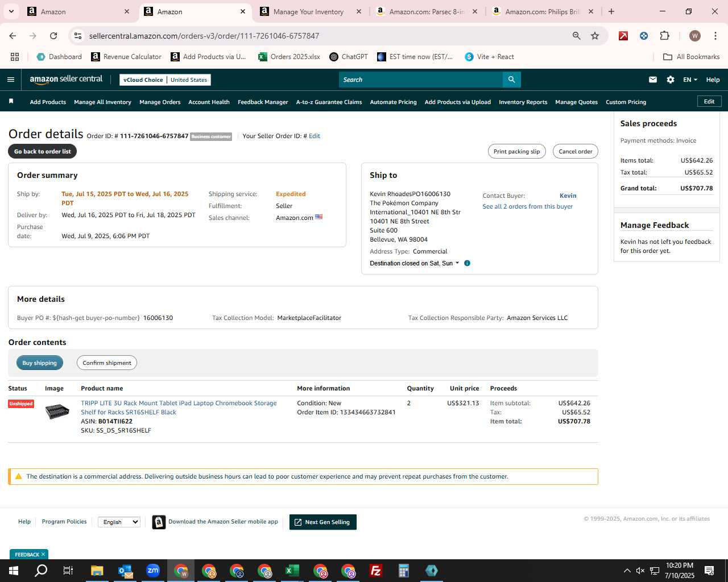Click the Edit link beside Seller Order ID
Viewport: 728px width, 582px height.
[315, 136]
